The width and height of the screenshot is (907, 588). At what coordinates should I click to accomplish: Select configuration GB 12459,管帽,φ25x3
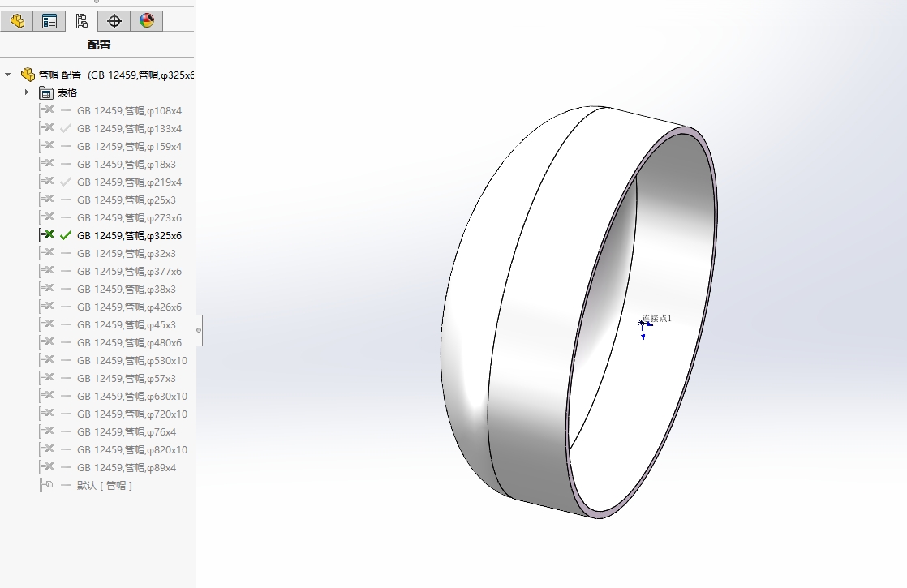click(126, 200)
